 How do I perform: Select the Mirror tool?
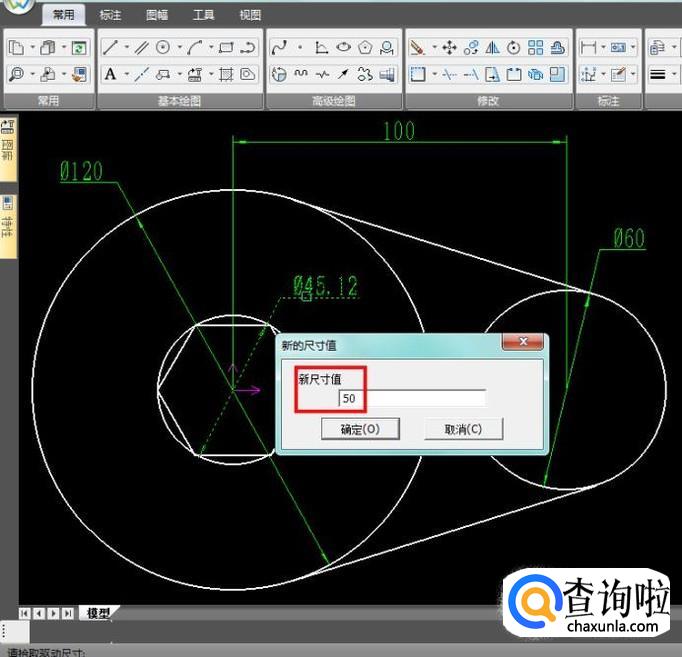(x=492, y=47)
